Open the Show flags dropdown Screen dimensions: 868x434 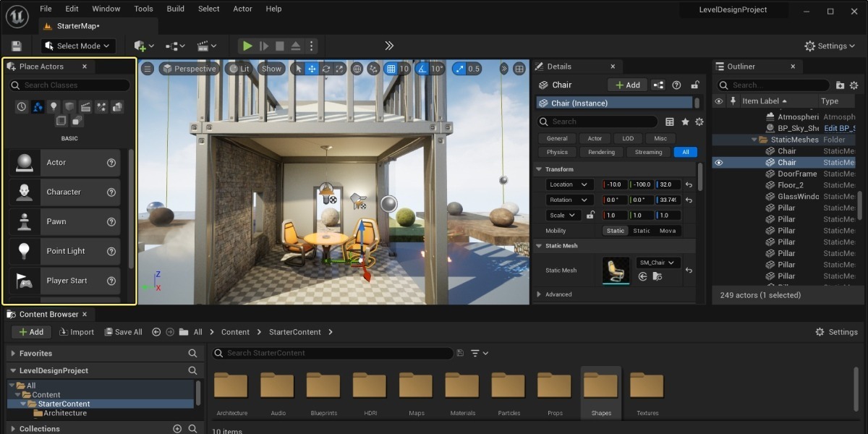pos(271,68)
